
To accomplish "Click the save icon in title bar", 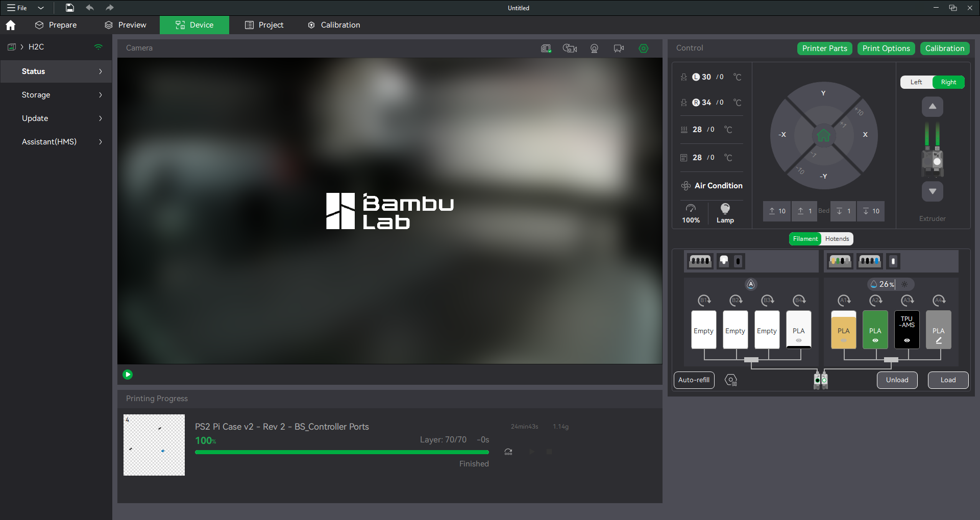I will point(70,8).
